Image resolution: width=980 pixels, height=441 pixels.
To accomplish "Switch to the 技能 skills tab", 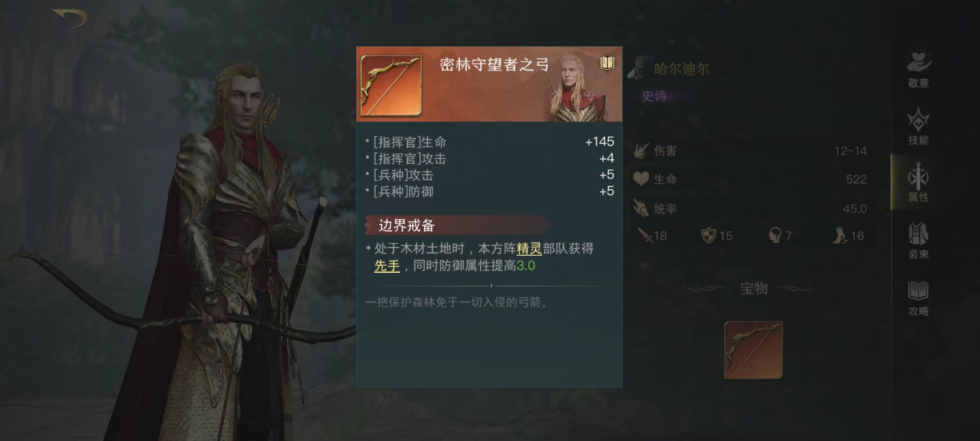I will 918,126.
